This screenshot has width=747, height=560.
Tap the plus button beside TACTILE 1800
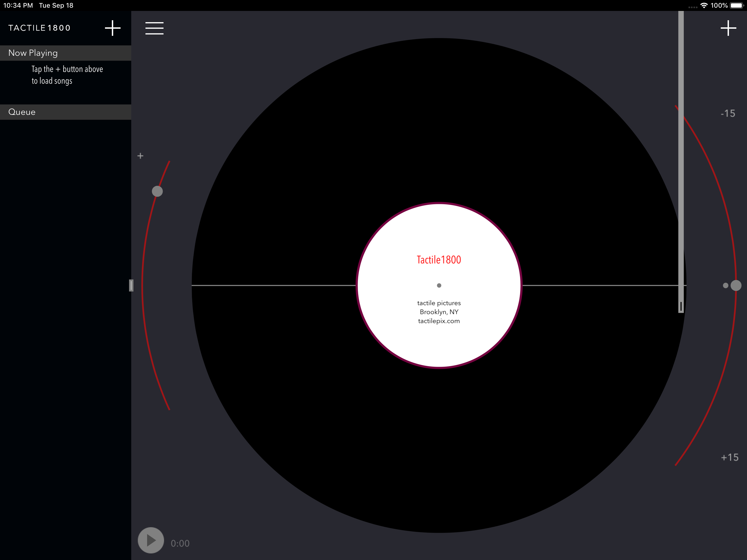click(x=112, y=28)
